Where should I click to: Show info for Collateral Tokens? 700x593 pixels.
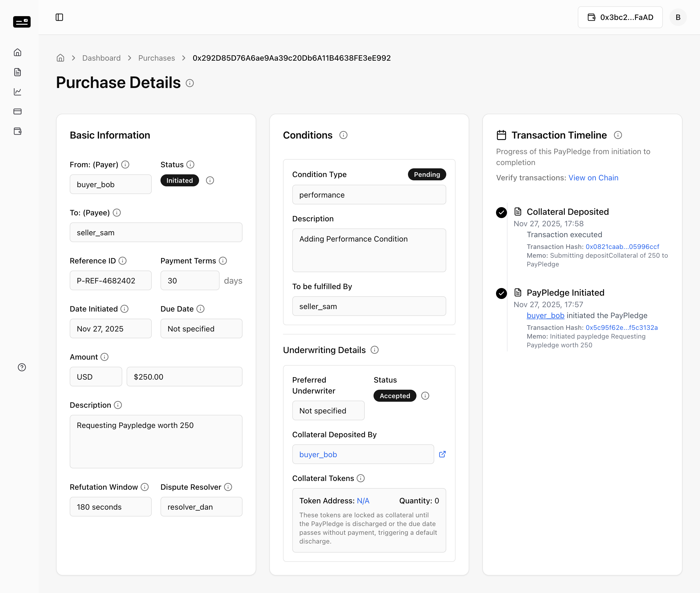click(x=361, y=478)
